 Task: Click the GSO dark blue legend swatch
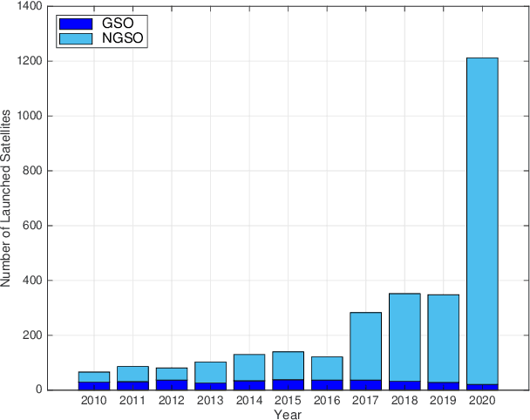coord(75,23)
